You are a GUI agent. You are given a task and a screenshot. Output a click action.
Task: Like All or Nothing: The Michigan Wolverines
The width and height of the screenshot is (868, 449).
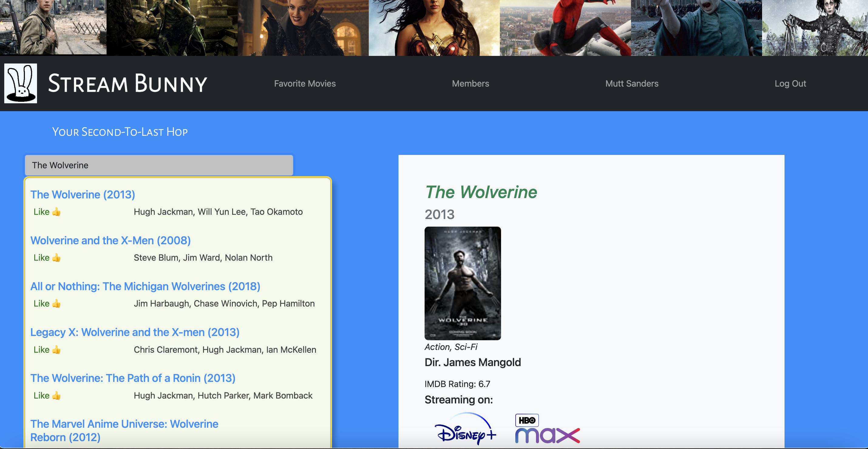(x=47, y=303)
